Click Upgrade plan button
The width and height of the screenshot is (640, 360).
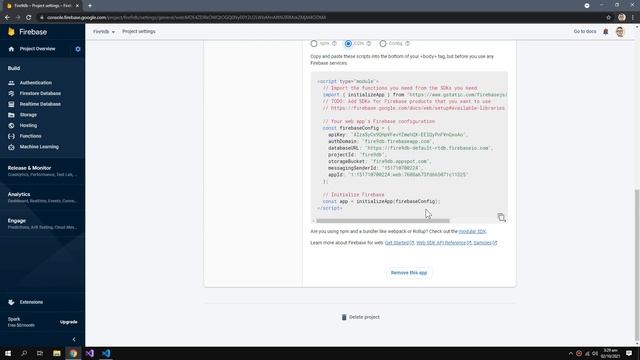(68, 322)
